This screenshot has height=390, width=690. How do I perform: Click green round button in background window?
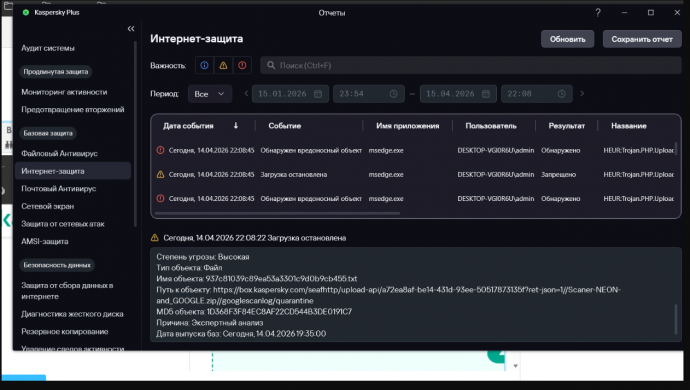pos(496,356)
